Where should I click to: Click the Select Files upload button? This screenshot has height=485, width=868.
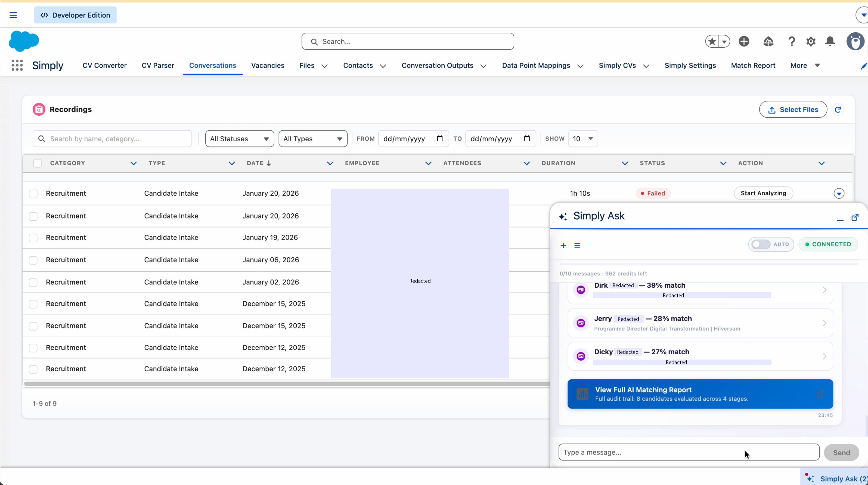793,110
